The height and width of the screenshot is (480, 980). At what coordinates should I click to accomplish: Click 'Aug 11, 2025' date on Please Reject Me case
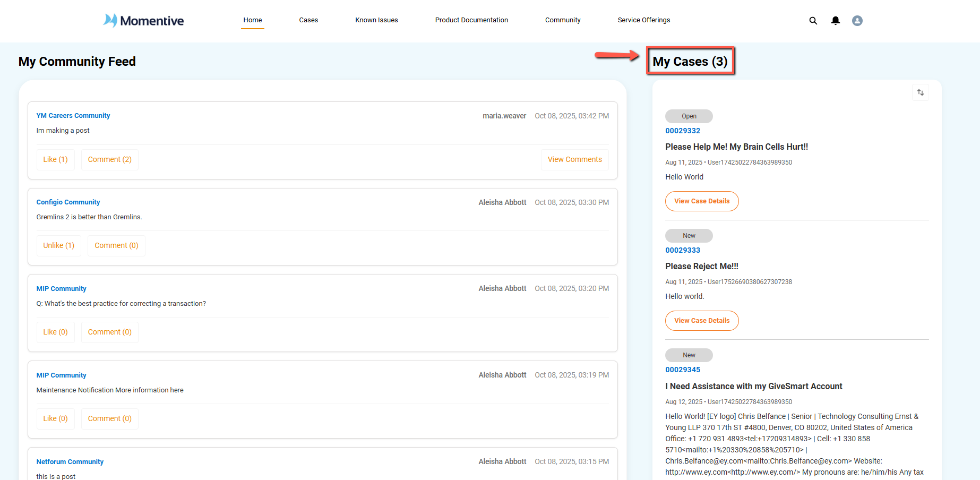[684, 282]
